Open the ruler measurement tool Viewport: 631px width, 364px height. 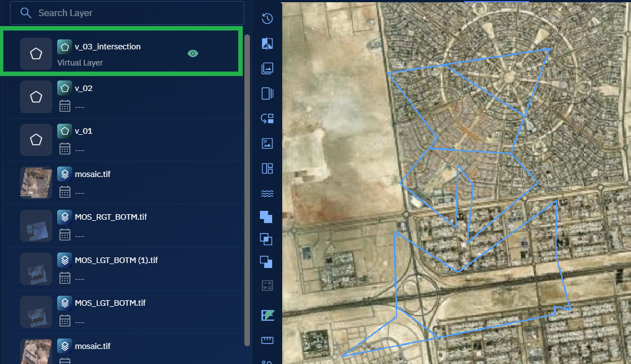pos(267,340)
